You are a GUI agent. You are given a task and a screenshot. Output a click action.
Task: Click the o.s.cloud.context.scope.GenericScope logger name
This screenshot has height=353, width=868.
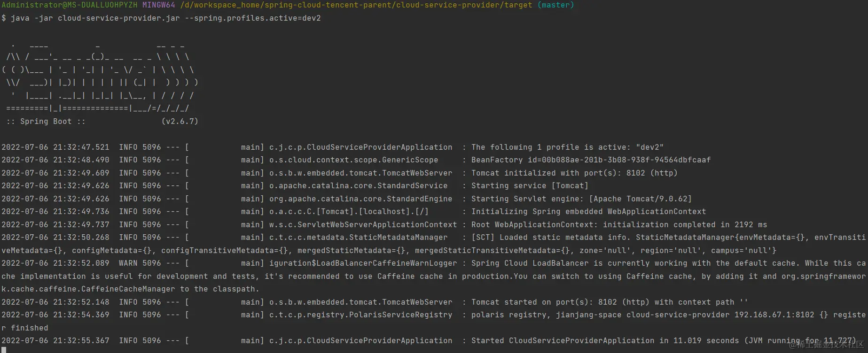pos(353,160)
